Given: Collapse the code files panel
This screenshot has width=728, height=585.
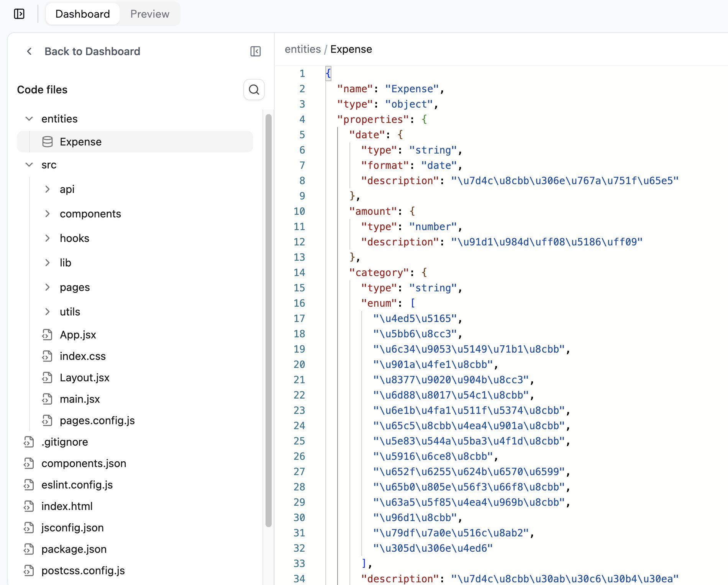Looking at the screenshot, I should (x=255, y=51).
